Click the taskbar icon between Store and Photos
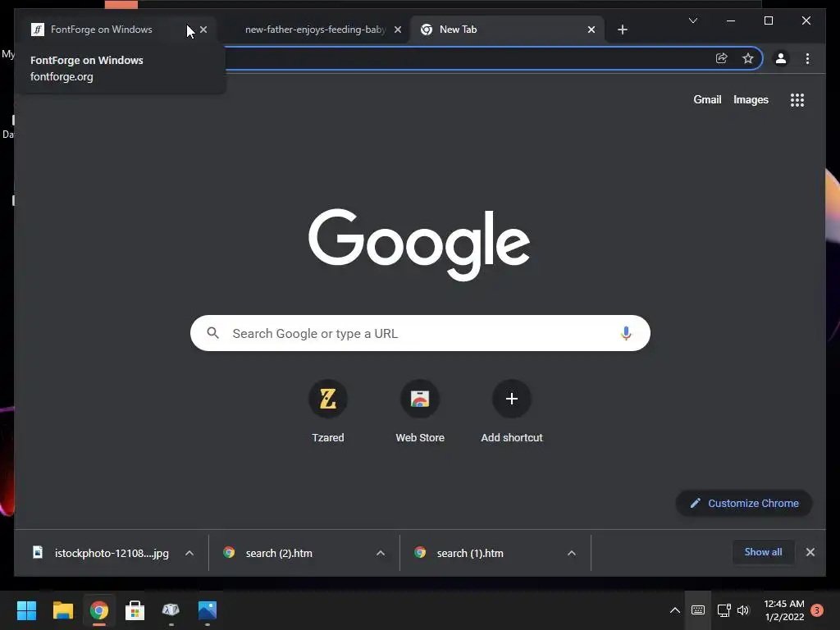This screenshot has width=840, height=630. pyautogui.click(x=171, y=610)
